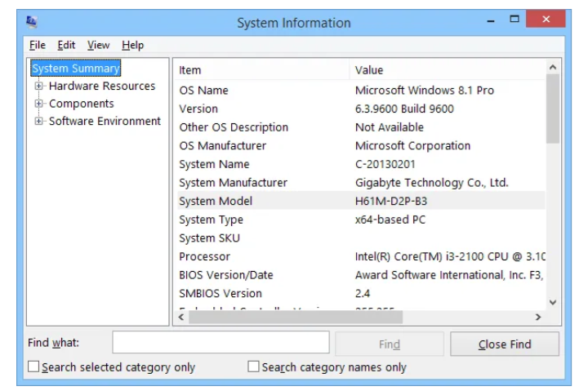Expand the Software Environment node
The height and width of the screenshot is (391, 588).
[38, 121]
